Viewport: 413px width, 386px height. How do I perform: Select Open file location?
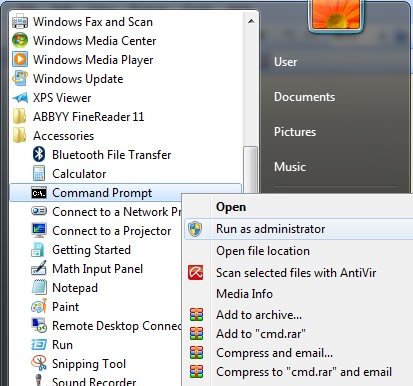(x=263, y=251)
